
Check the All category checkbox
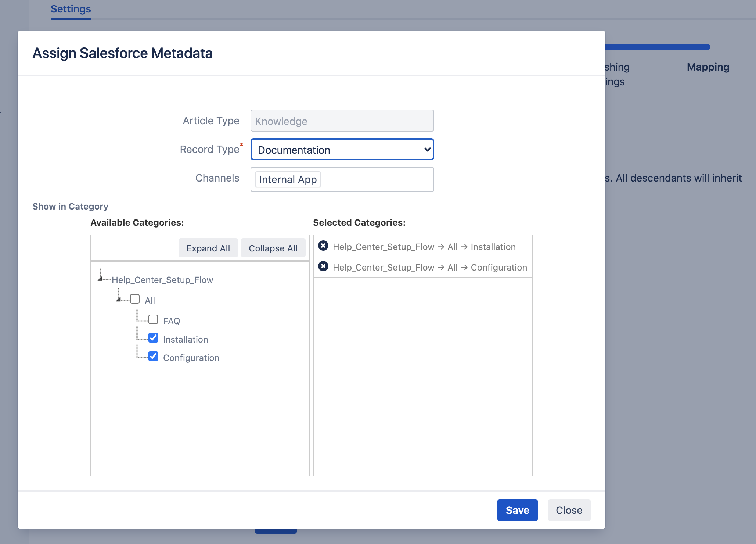135,299
